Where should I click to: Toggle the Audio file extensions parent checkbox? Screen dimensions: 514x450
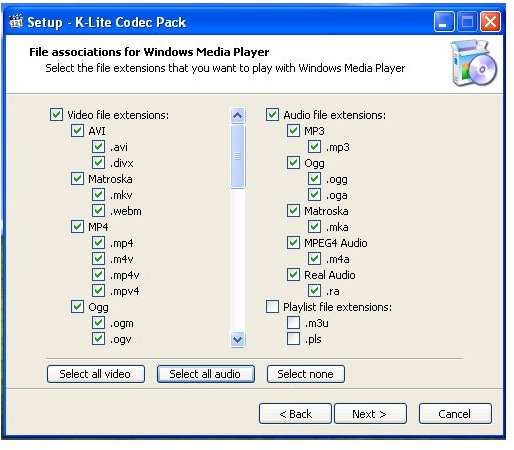click(272, 115)
